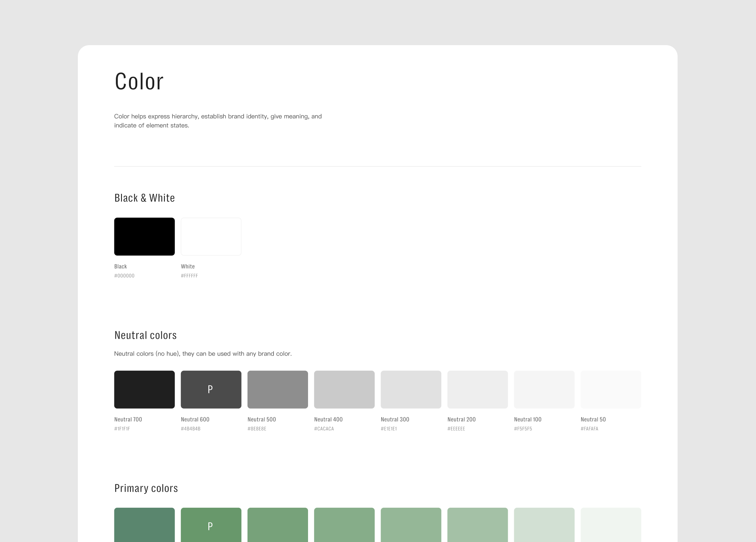This screenshot has width=756, height=542.
Task: Click the Neutral 50 swatch
Action: pos(610,389)
